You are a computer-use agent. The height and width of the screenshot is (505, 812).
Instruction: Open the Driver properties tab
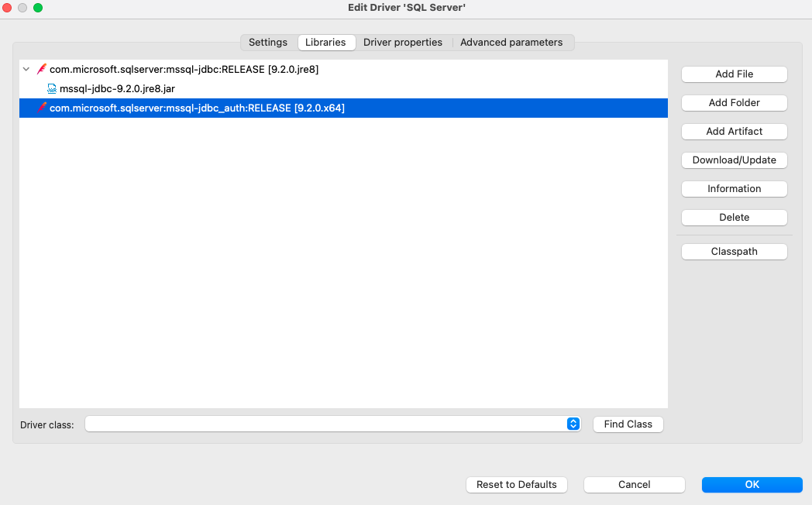pos(403,43)
